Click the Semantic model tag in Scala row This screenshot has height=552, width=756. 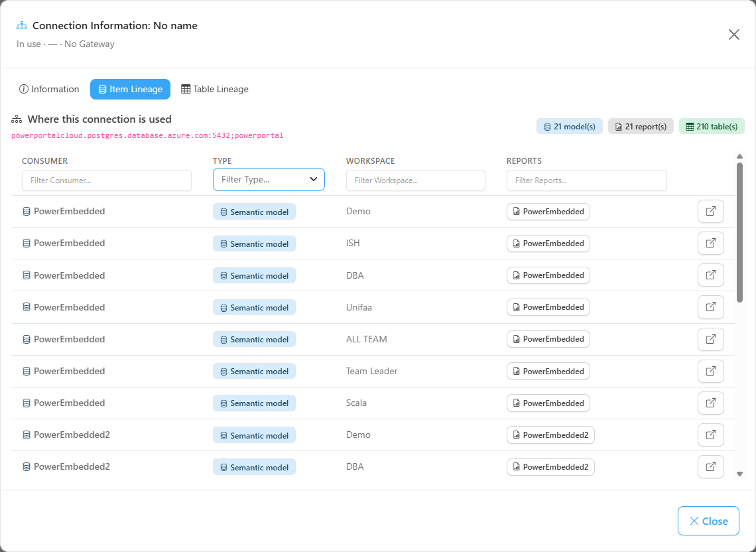[x=254, y=403]
